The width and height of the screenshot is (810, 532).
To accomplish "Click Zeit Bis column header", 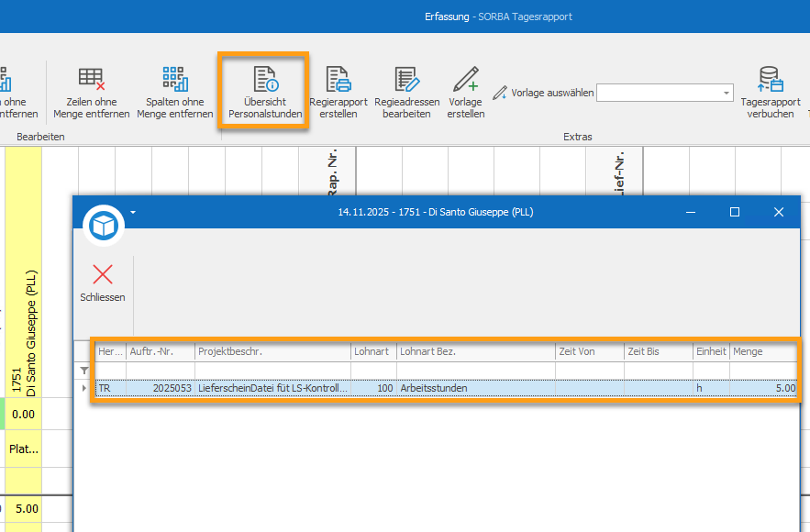I will (x=658, y=351).
